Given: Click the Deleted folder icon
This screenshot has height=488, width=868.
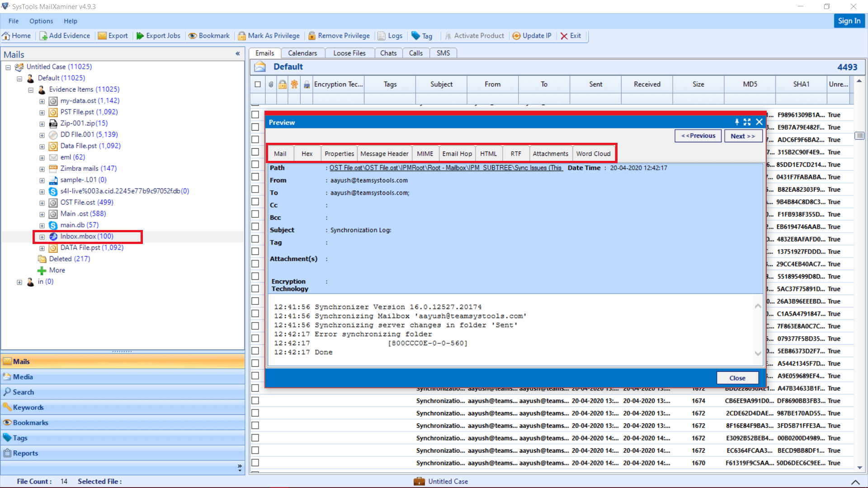Looking at the screenshot, I should [42, 259].
